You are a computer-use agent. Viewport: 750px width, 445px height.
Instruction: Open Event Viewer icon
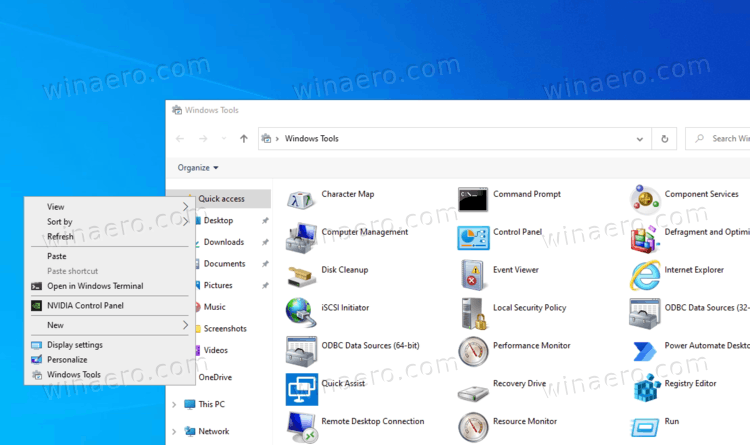tap(473, 275)
